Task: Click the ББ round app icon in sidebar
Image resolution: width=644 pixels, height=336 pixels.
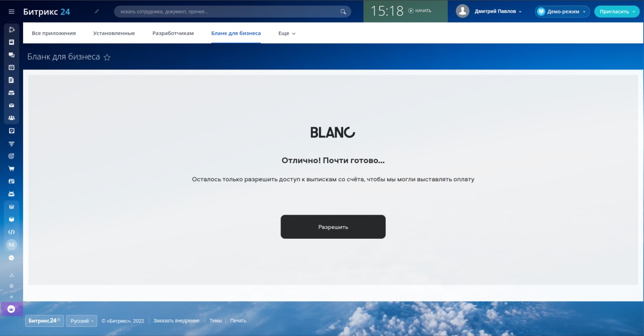Action: click(x=12, y=245)
